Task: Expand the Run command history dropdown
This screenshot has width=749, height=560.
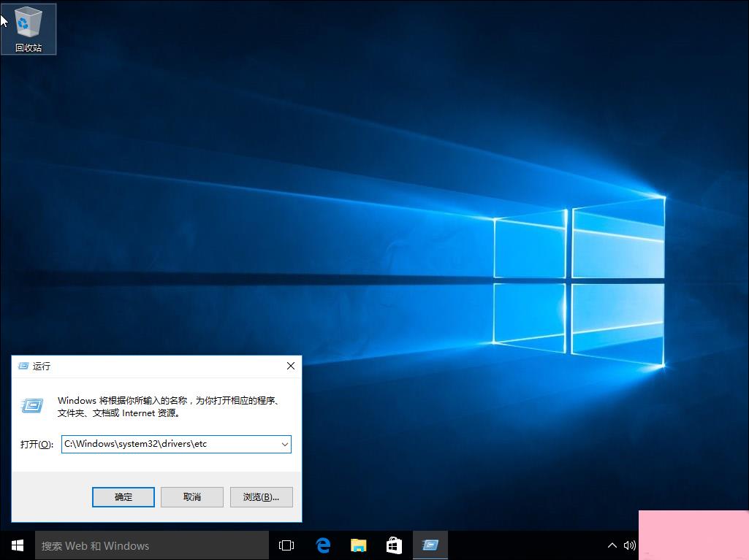Action: [x=285, y=444]
